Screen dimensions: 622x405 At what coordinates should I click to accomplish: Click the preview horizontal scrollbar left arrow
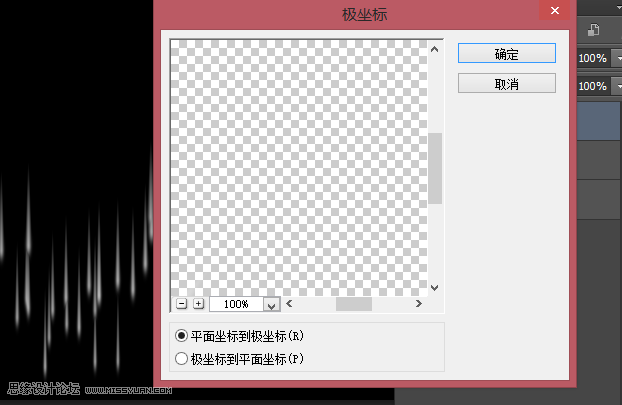pyautogui.click(x=290, y=304)
